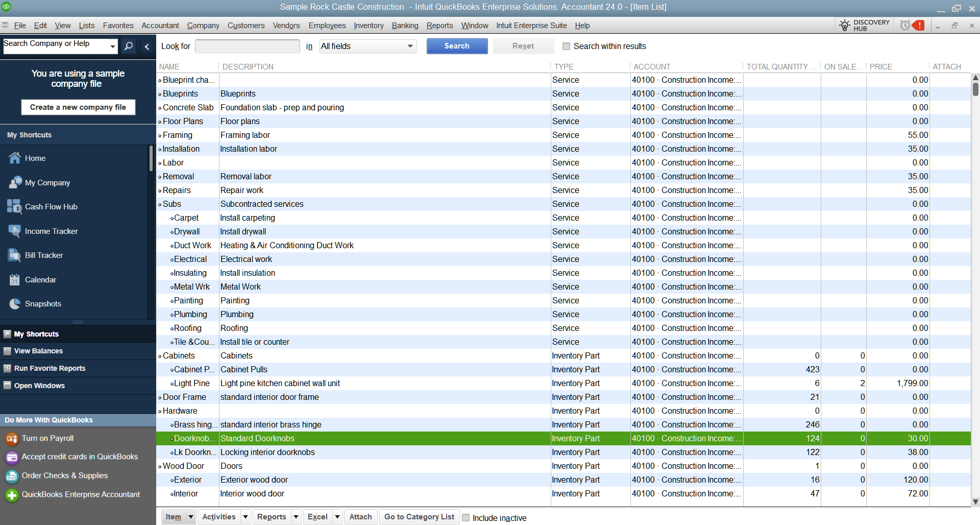
Task: Open the Item button dropdown arrow
Action: [x=191, y=517]
